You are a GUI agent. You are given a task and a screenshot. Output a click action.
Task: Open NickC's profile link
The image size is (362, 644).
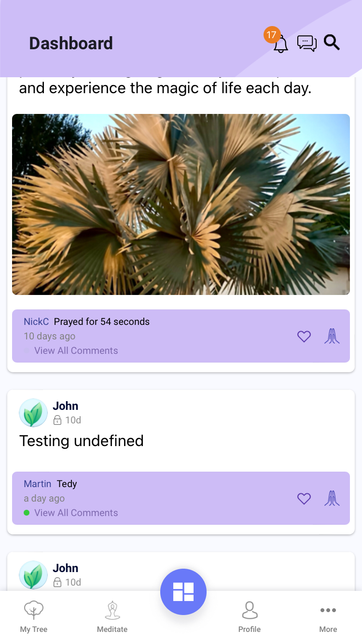36,322
